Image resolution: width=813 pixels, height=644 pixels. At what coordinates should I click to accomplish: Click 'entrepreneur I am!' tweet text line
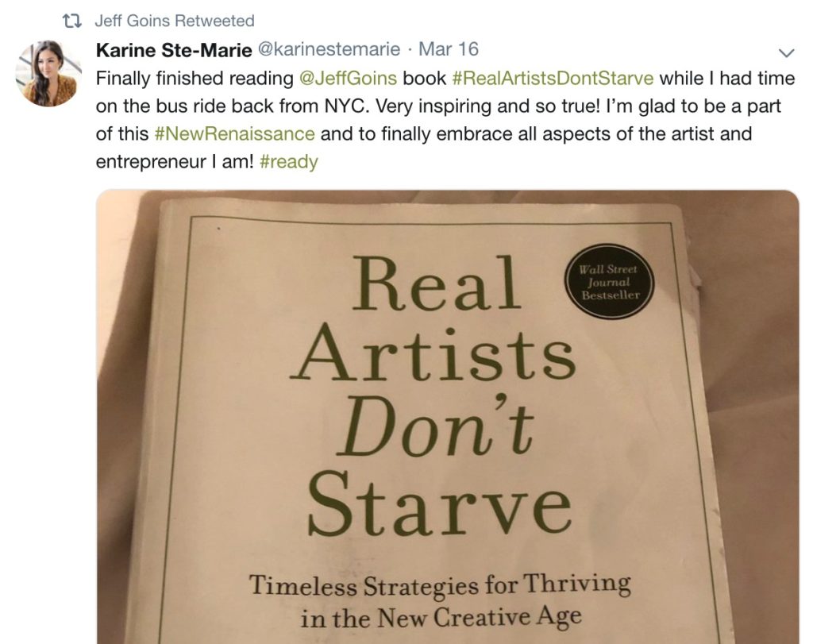click(x=175, y=162)
